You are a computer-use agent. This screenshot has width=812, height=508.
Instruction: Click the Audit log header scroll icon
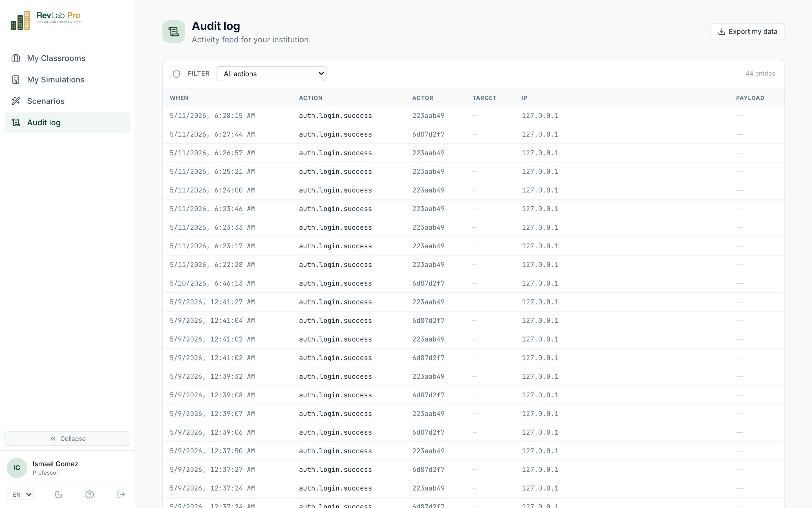coord(173,32)
